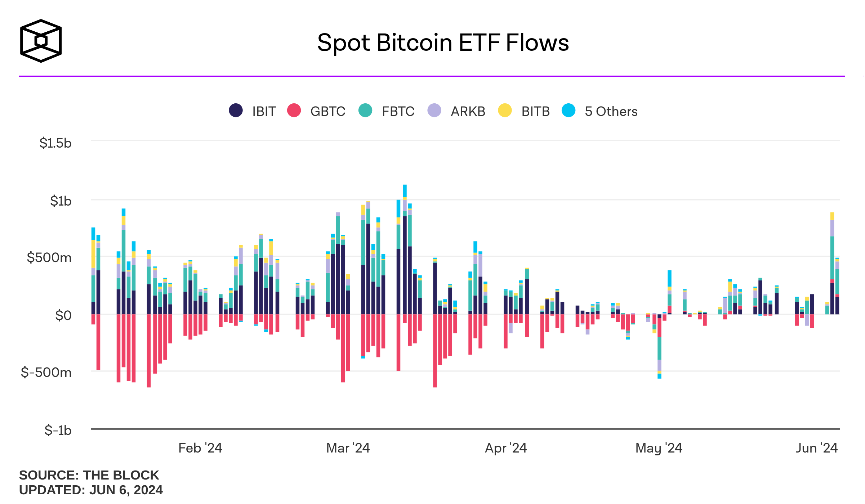The width and height of the screenshot is (865, 504).
Task: Click the ARKB lavender legend dot
Action: [434, 111]
